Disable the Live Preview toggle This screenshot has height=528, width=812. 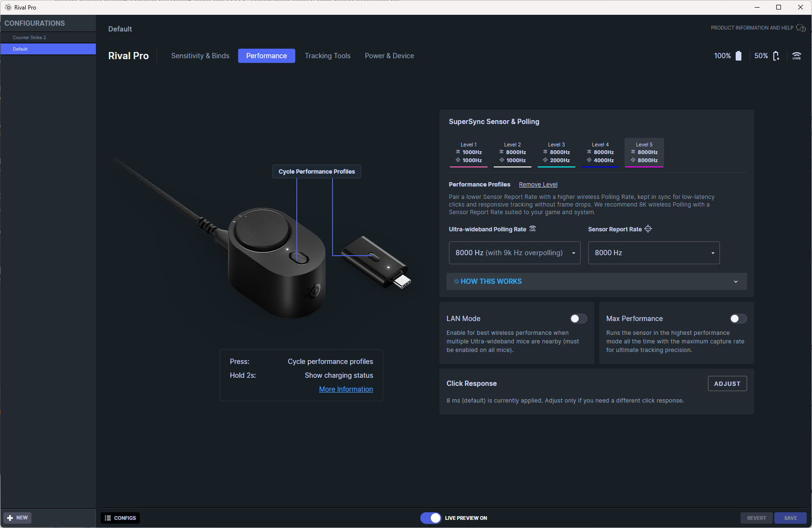(431, 518)
